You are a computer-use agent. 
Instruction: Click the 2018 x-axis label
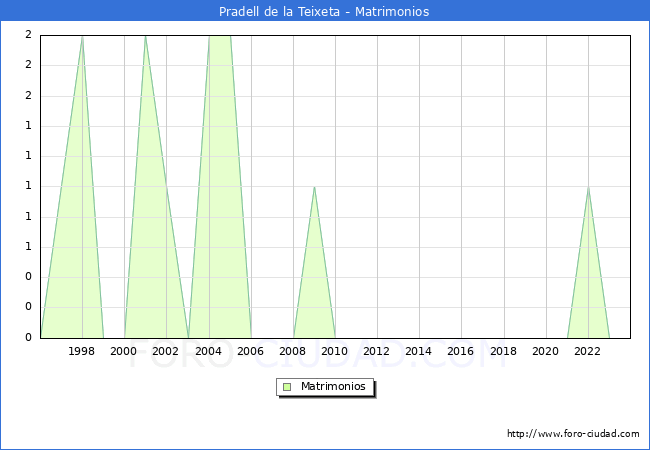(503, 351)
